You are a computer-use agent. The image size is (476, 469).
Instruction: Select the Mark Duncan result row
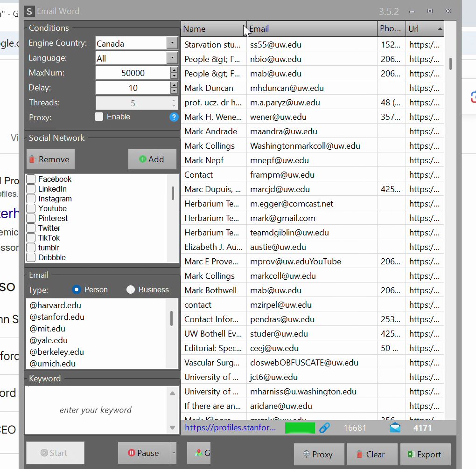[312, 88]
